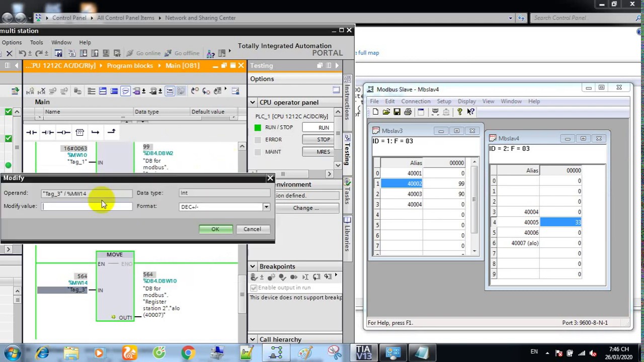Insert an output coil instruction
Image resolution: width=644 pixels, height=362 pixels.
pos(63,132)
